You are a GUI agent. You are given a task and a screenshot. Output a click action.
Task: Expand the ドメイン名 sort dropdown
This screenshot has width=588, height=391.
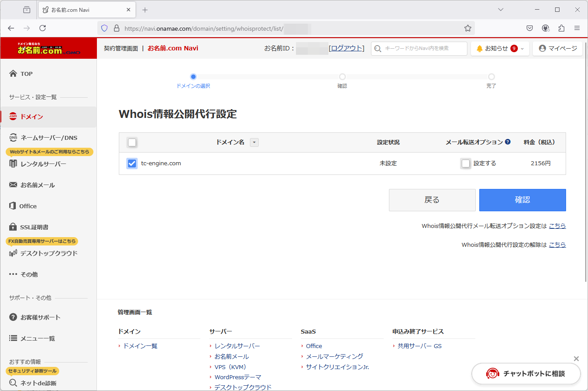(x=254, y=142)
